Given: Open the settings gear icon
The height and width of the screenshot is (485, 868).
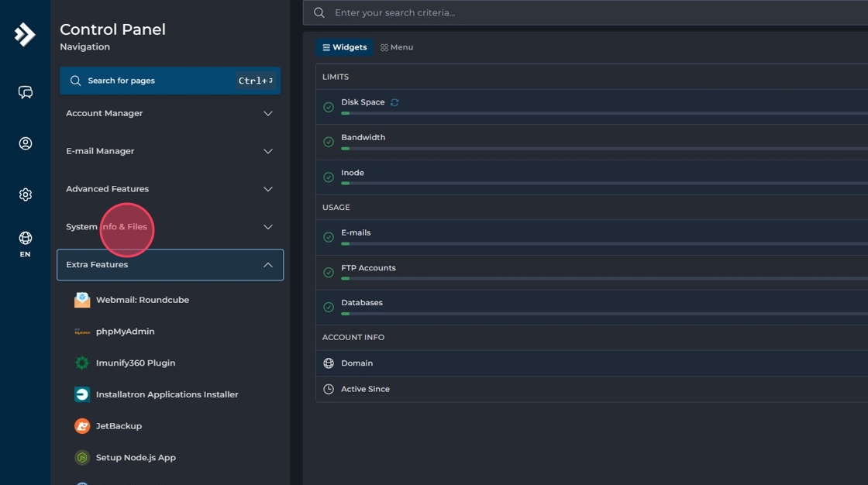Looking at the screenshot, I should [26, 194].
